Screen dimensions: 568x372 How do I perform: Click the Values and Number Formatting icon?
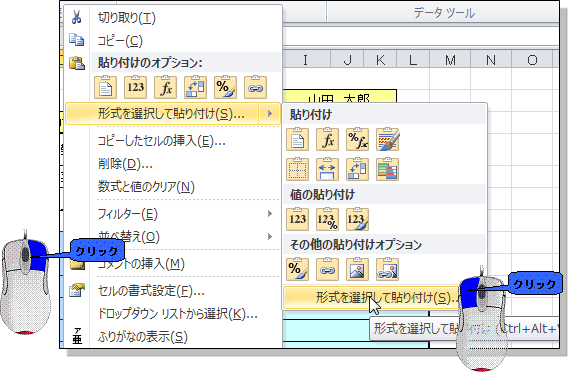point(327,219)
